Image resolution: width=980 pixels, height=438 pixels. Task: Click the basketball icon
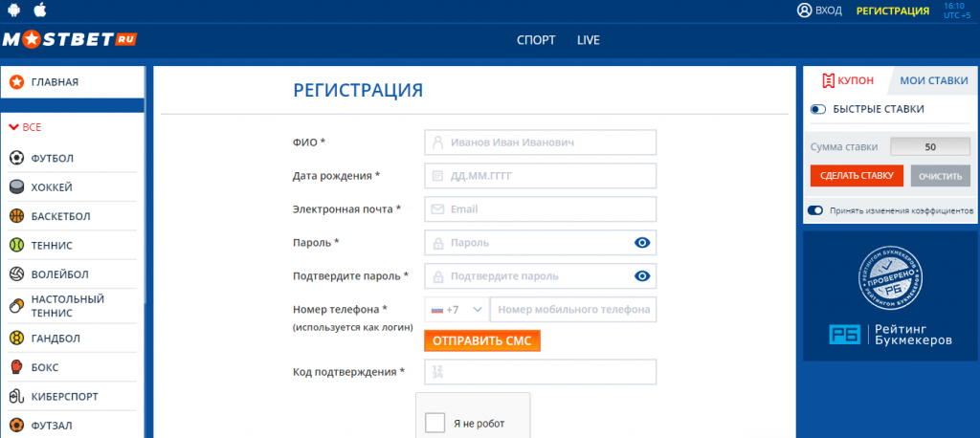pyautogui.click(x=17, y=216)
